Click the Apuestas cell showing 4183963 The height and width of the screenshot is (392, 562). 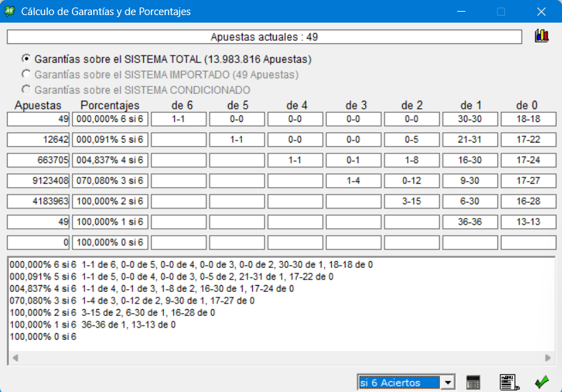[x=38, y=201]
